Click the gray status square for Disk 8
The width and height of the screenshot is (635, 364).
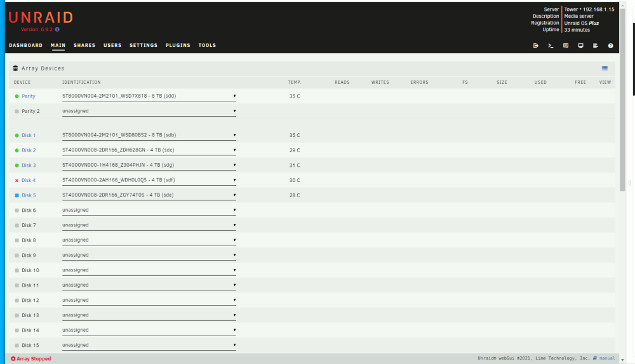tap(17, 240)
